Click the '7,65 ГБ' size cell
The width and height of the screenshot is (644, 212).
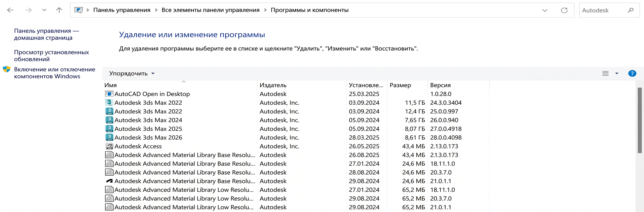(x=415, y=120)
